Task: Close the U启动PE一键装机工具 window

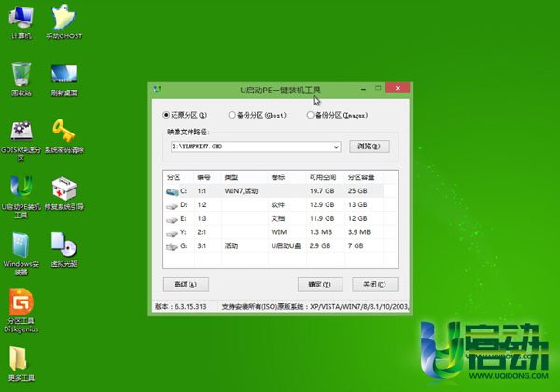Action: point(398,88)
